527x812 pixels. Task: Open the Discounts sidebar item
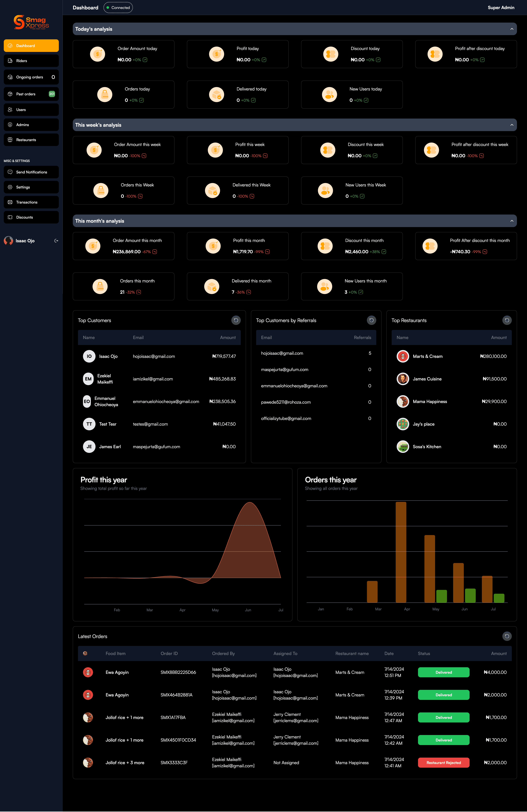(31, 217)
